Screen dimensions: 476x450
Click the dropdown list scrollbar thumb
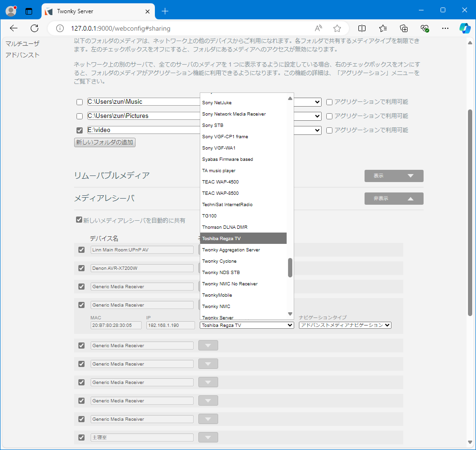tap(290, 267)
